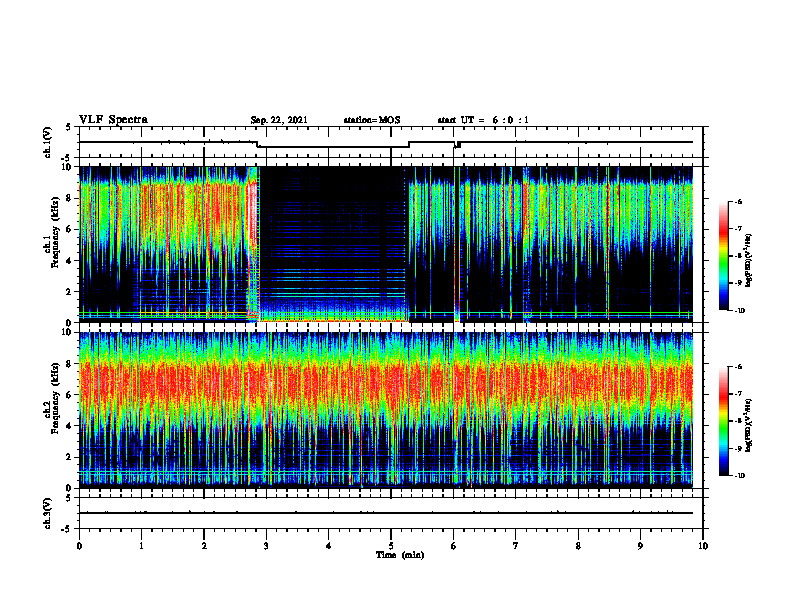Click the time axis tick label "9"

[x=640, y=546]
